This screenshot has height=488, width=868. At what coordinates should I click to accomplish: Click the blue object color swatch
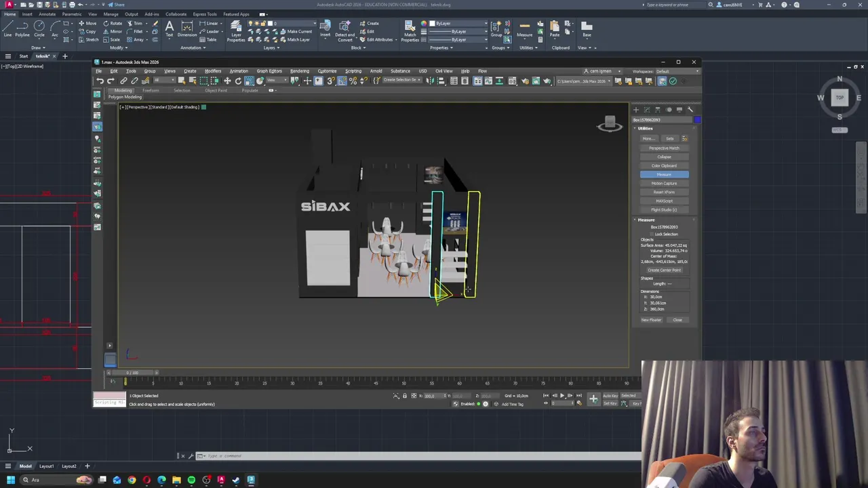697,120
